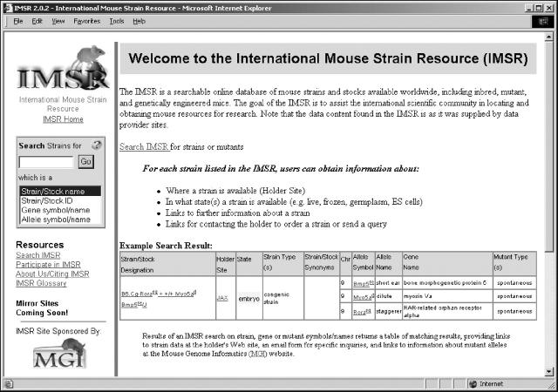Screen dimensions: 558x392
Task: Click the Rora allele symbol link
Action: pyautogui.click(x=362, y=312)
